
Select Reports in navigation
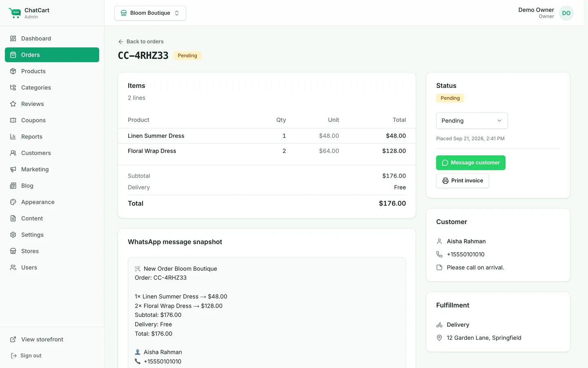[x=52, y=137]
